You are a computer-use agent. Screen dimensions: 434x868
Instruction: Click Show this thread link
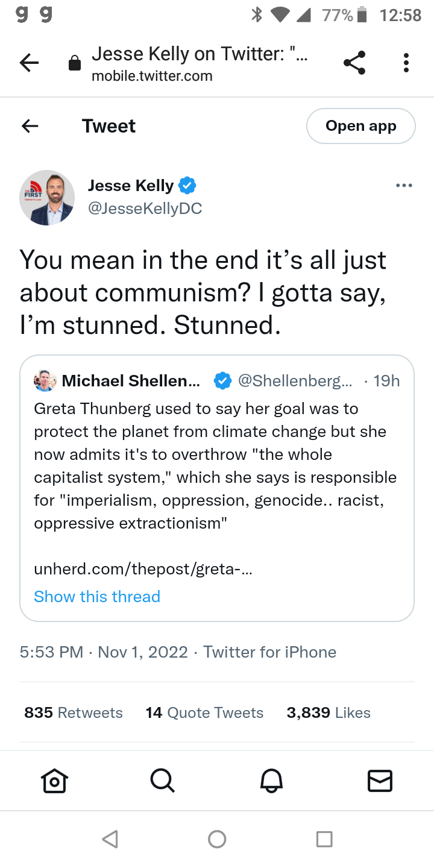[97, 597]
